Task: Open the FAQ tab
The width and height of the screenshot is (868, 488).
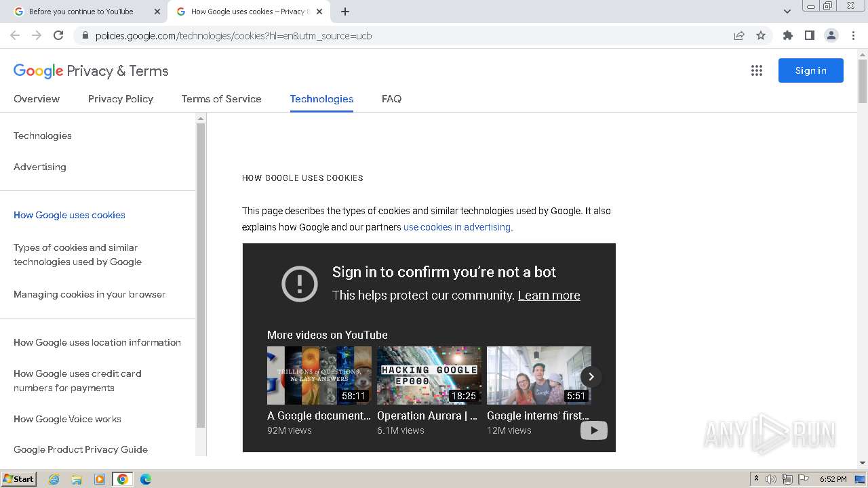Action: 391,99
